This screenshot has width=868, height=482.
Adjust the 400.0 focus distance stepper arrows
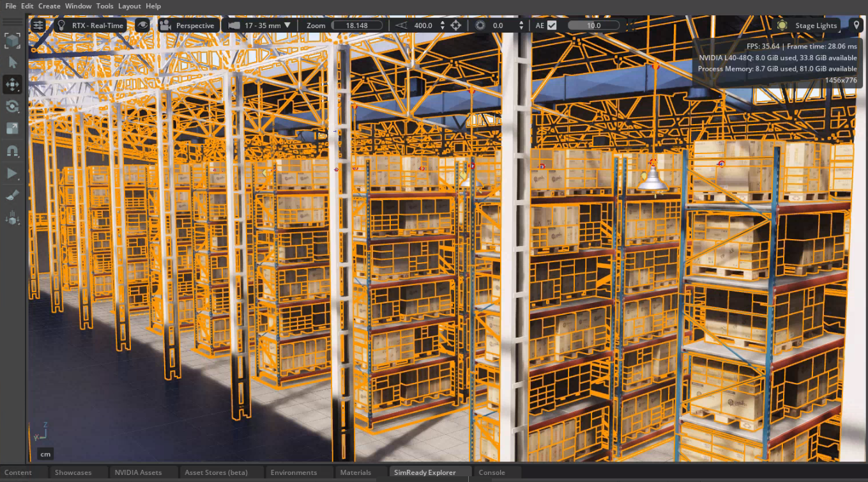[x=442, y=26]
